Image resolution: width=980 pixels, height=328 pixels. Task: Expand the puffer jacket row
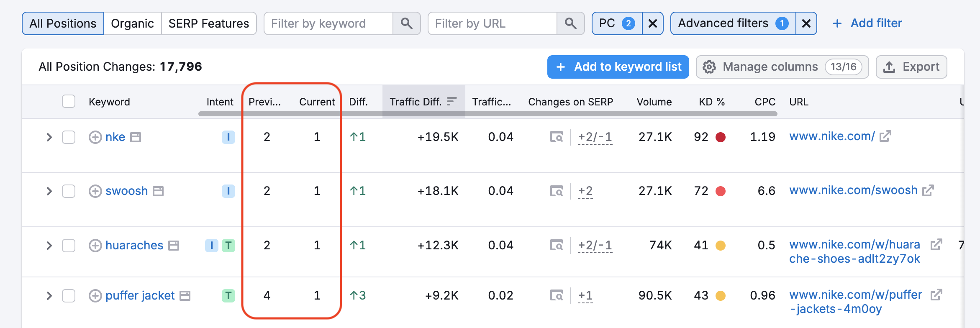[x=49, y=296]
